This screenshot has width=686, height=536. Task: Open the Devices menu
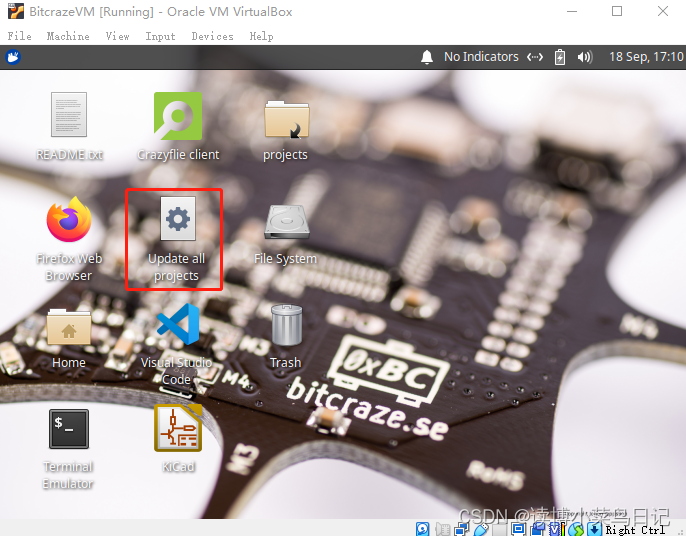[x=212, y=36]
